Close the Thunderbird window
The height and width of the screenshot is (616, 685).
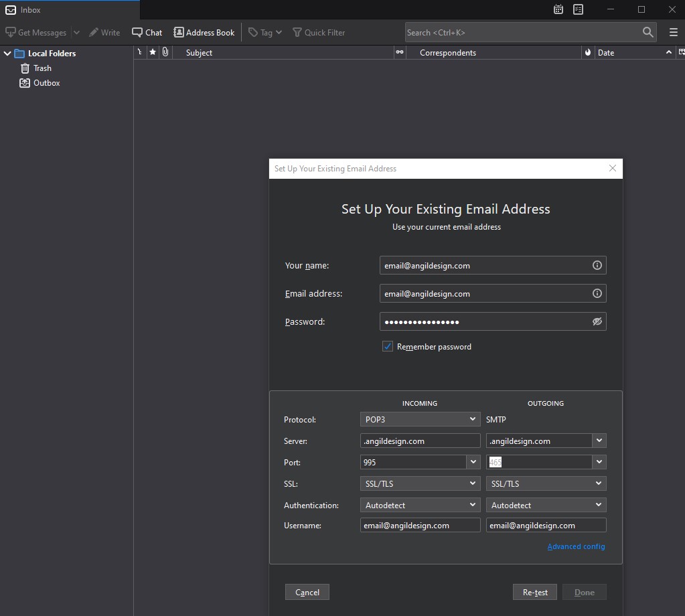click(x=672, y=9)
